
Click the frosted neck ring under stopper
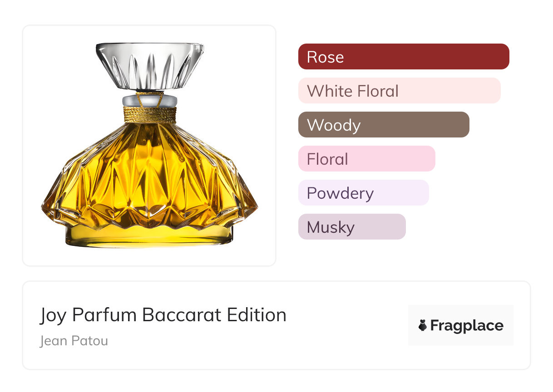(149, 99)
